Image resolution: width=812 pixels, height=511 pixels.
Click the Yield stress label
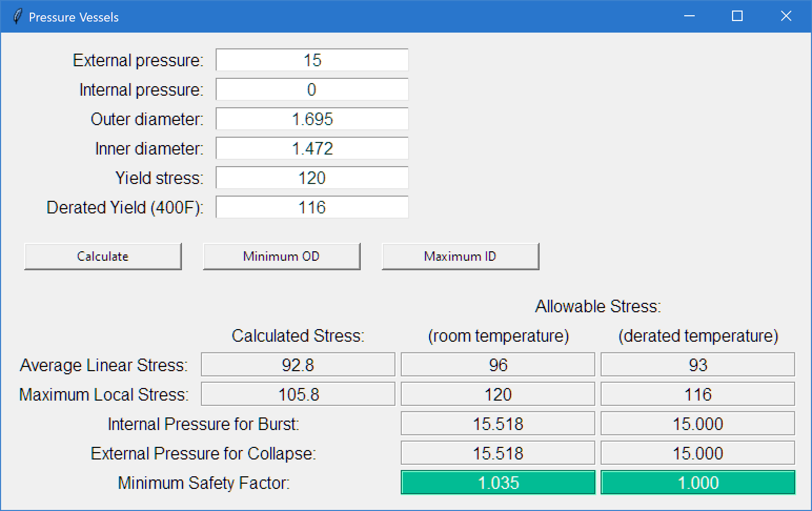(x=159, y=178)
